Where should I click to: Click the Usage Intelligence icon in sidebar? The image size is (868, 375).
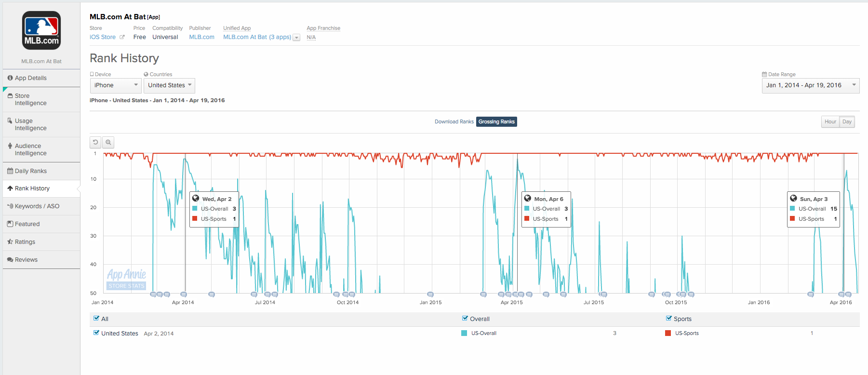coord(10,121)
